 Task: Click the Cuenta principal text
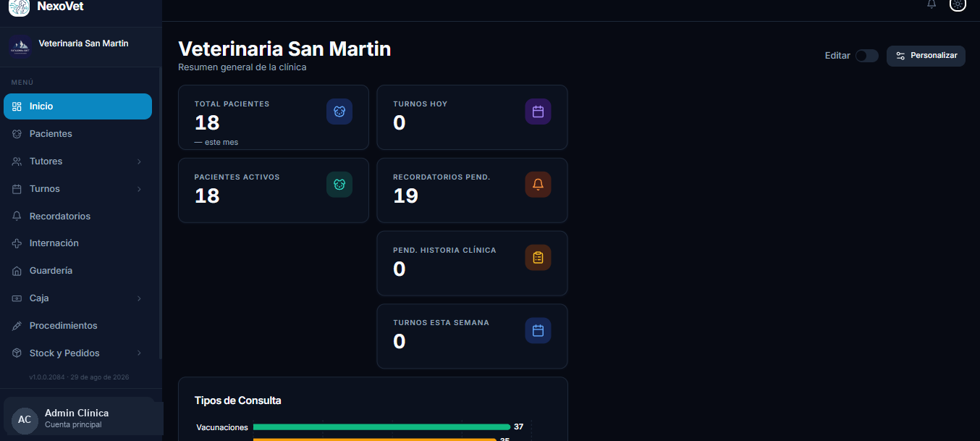73,425
